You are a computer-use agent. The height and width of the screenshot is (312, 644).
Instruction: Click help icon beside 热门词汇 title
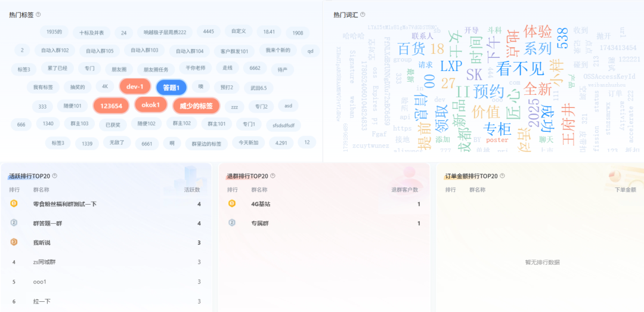pyautogui.click(x=363, y=14)
